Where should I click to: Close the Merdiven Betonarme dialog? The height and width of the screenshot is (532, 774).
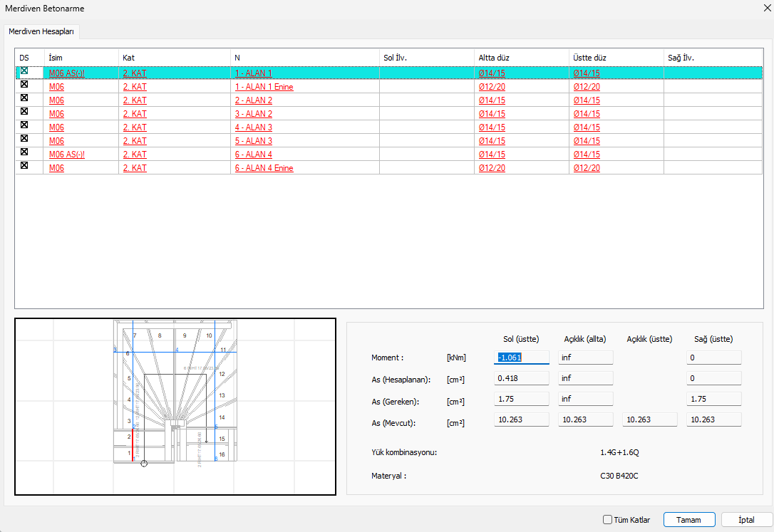[x=765, y=8]
